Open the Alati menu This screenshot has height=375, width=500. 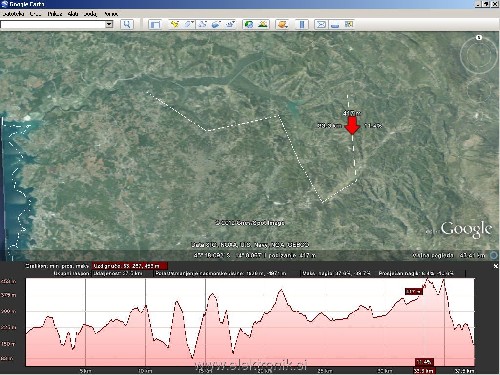click(73, 14)
